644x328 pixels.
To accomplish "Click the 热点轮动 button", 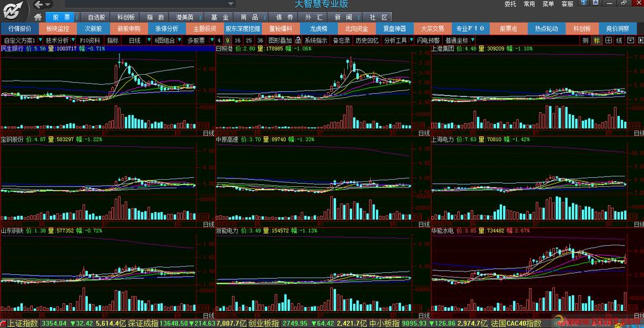I will [x=546, y=29].
